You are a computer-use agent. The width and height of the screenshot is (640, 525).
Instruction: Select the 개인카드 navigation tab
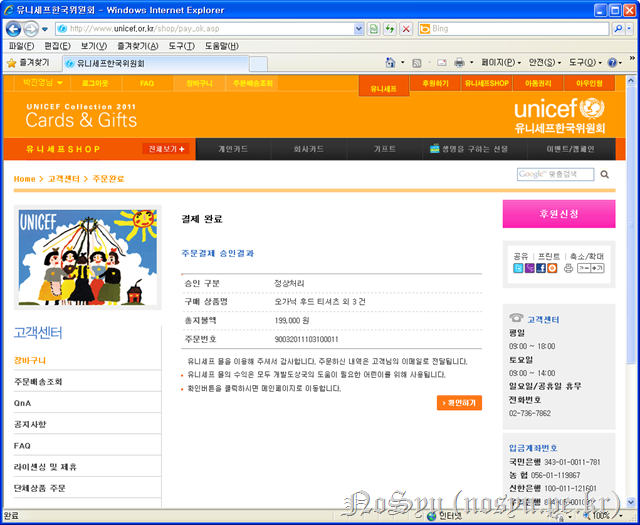click(232, 149)
